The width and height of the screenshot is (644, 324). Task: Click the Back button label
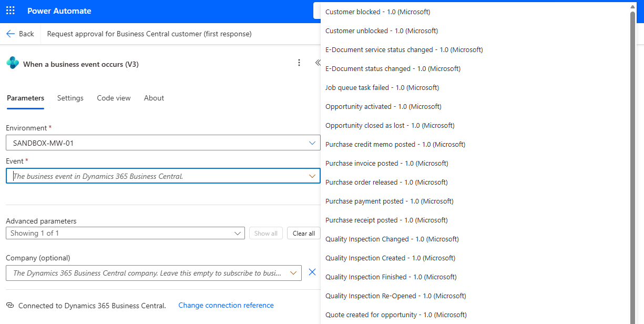coord(26,34)
